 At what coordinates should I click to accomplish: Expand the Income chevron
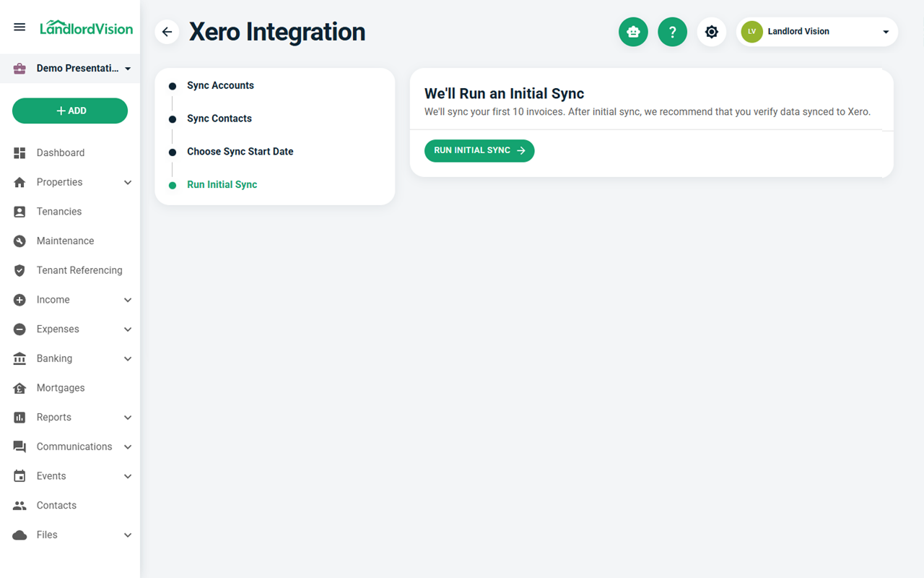[128, 300]
